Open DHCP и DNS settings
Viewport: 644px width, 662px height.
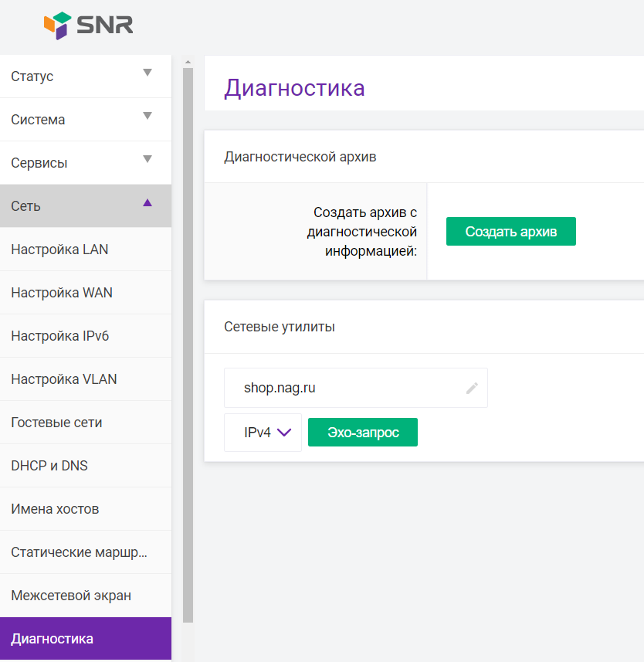click(86, 466)
